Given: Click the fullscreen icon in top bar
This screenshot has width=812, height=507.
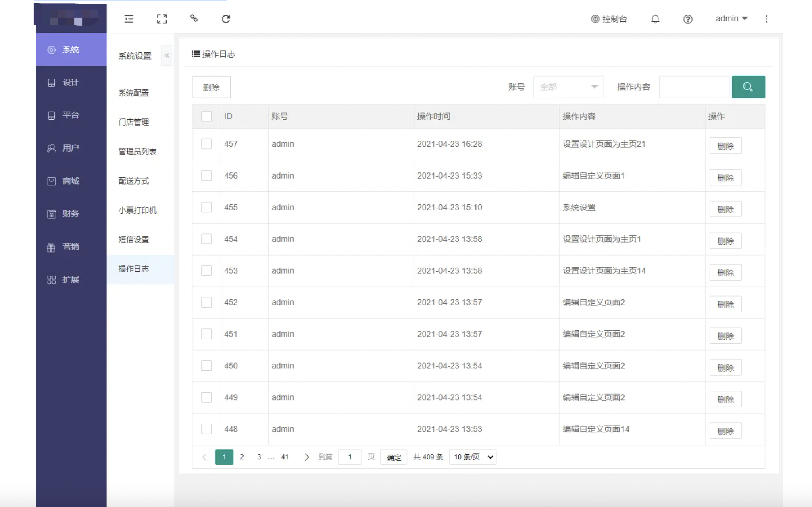Looking at the screenshot, I should coord(162,19).
